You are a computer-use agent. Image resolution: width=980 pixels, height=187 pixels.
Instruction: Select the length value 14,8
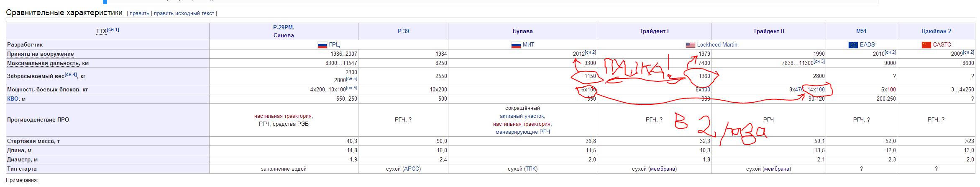coord(352,151)
